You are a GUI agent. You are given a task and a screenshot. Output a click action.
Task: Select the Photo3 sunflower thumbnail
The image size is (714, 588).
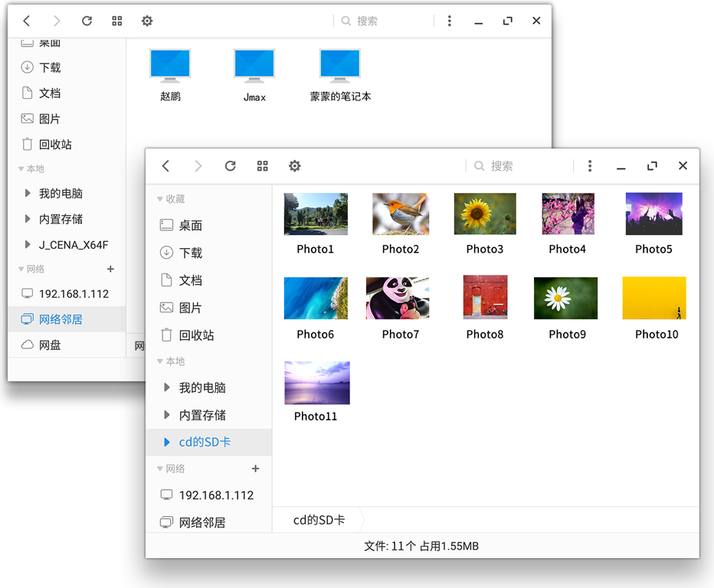[485, 214]
